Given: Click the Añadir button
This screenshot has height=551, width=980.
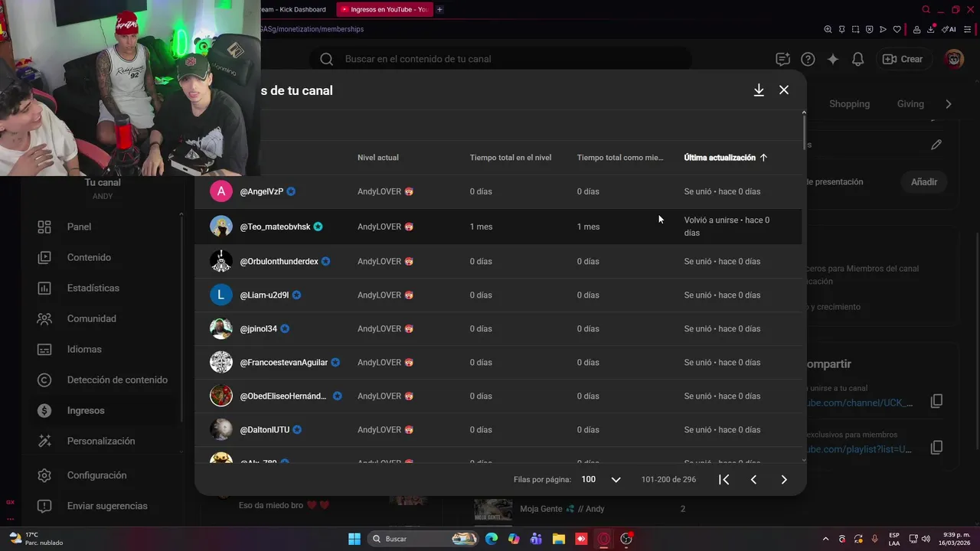Looking at the screenshot, I should [x=924, y=182].
